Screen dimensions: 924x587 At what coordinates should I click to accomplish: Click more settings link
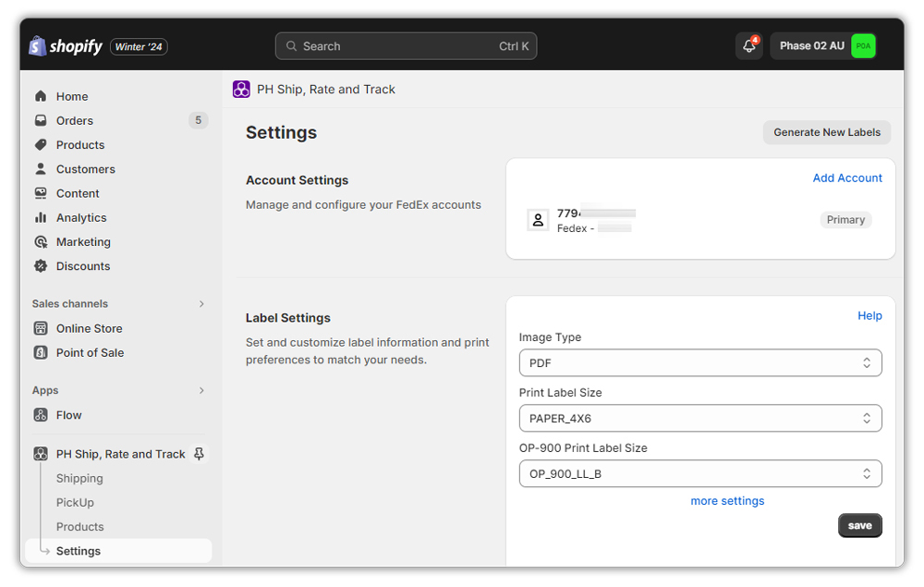tap(727, 501)
